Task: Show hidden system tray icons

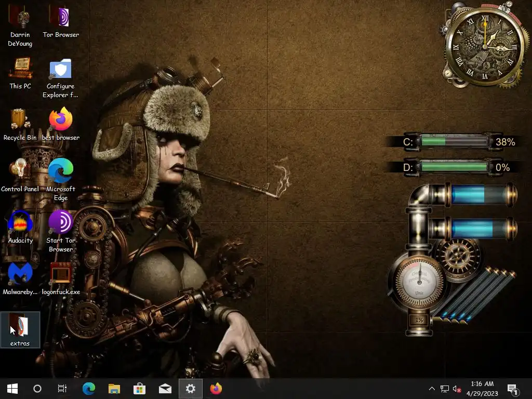Action: [x=432, y=389]
